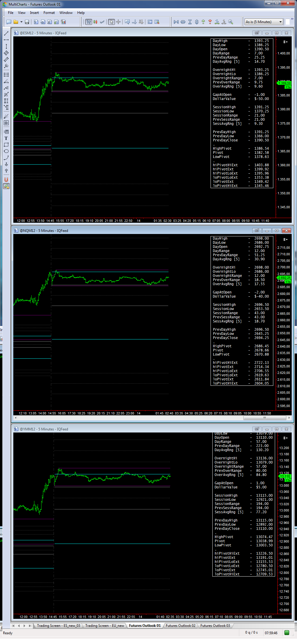Select the Gann Fan tool
Viewport: 297px width, 644px height.
(6, 116)
